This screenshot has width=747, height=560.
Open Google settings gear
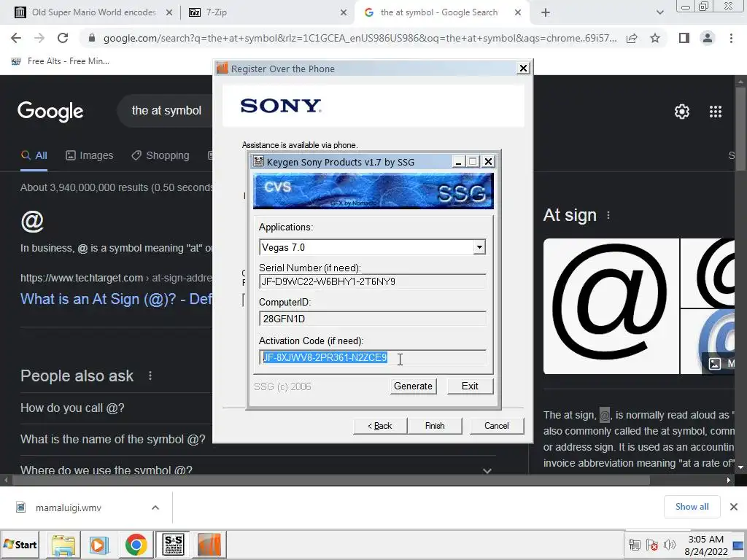click(682, 112)
